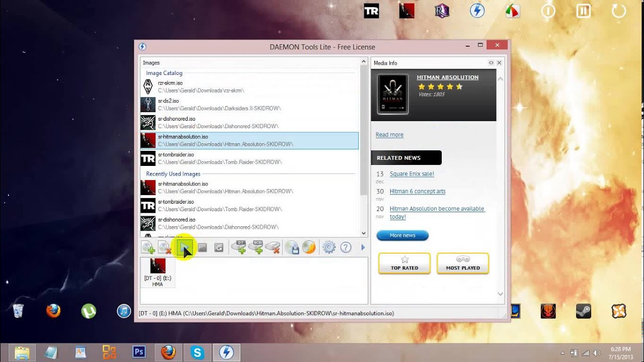
Task: Click the Make Disc Image icon
Action: tap(292, 247)
